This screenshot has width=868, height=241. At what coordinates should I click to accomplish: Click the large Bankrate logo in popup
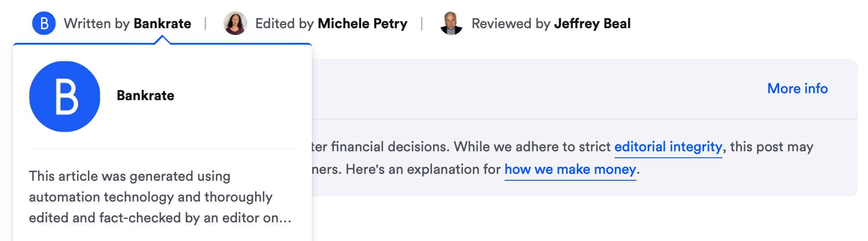(x=65, y=97)
